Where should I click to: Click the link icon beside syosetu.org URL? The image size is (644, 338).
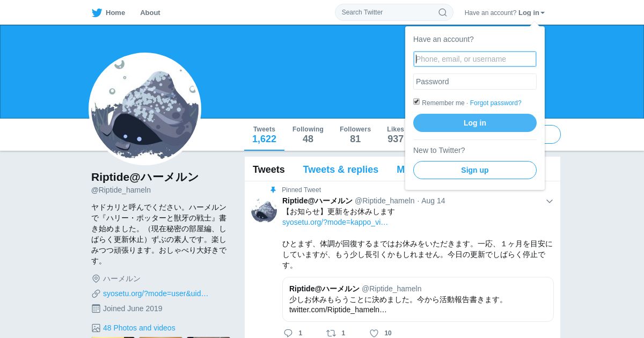click(96, 293)
